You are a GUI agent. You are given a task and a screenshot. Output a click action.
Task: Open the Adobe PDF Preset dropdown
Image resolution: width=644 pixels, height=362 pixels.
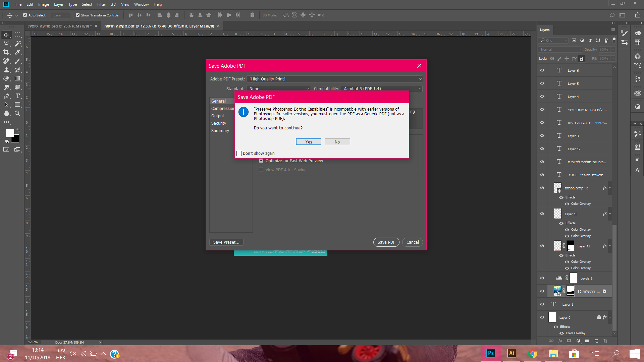point(334,79)
